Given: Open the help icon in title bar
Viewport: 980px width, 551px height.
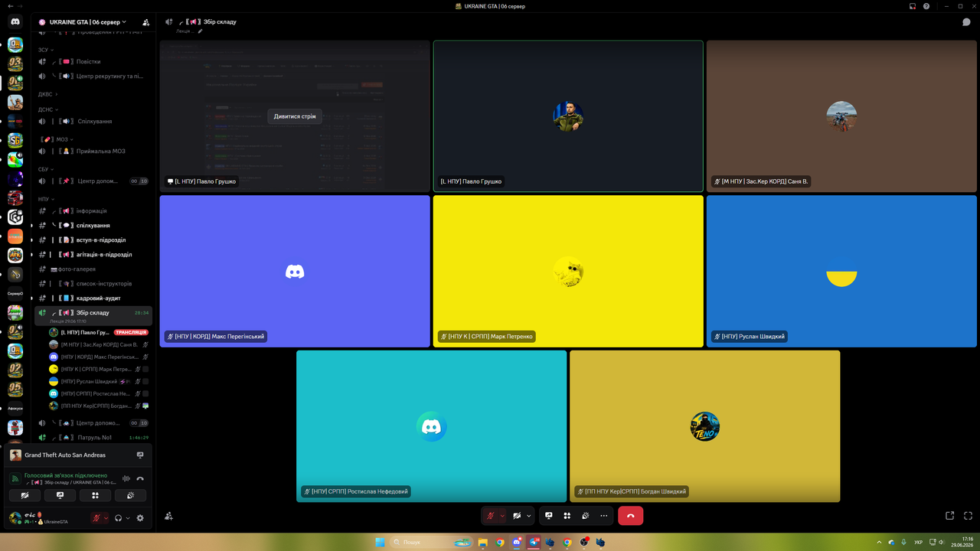Looking at the screenshot, I should pos(926,6).
